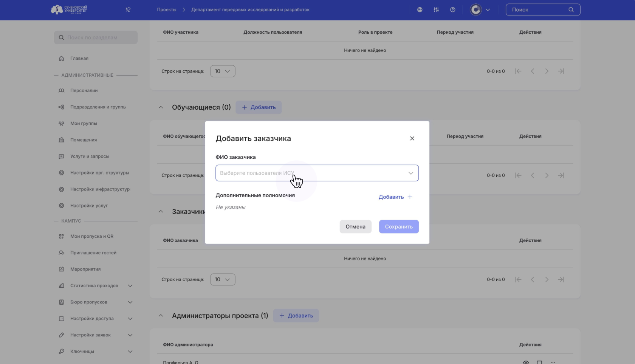Open the user account menu via avatar chevron
The width and height of the screenshot is (635, 364).
tap(488, 9)
